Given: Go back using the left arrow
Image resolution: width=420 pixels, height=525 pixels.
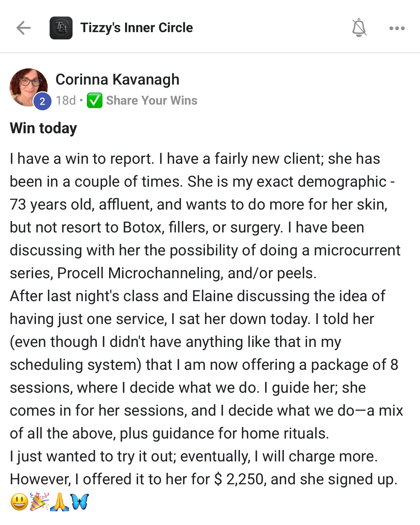Looking at the screenshot, I should 24,28.
